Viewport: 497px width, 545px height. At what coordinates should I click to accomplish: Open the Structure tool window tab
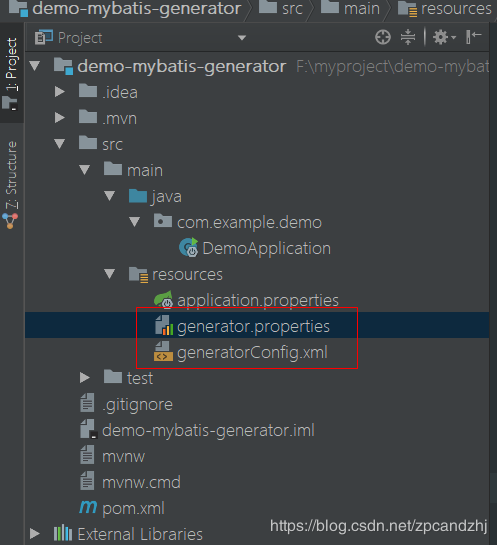click(11, 184)
